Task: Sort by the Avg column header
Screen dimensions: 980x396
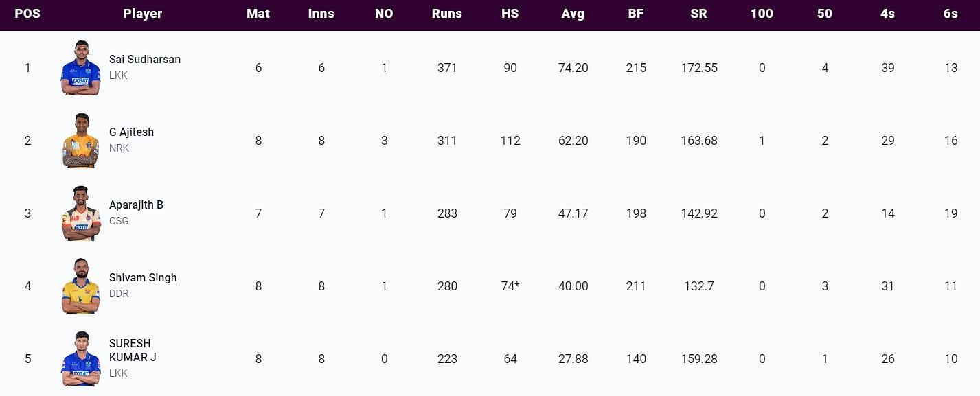Action: pyautogui.click(x=573, y=14)
